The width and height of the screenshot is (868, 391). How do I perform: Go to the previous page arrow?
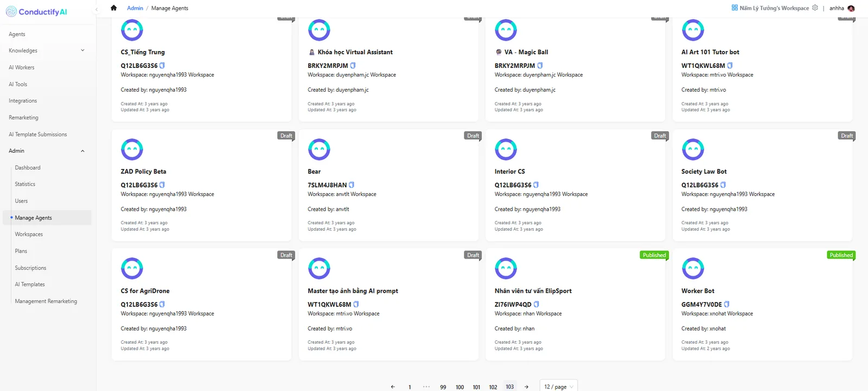(393, 387)
